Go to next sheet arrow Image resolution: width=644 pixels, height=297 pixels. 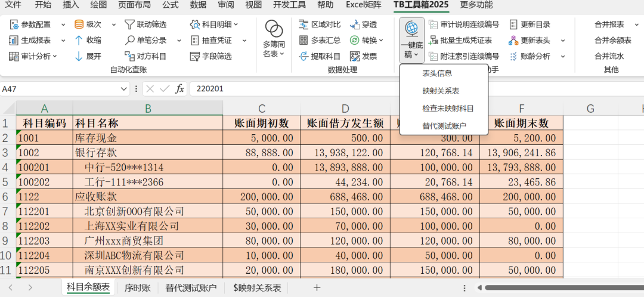30,287
